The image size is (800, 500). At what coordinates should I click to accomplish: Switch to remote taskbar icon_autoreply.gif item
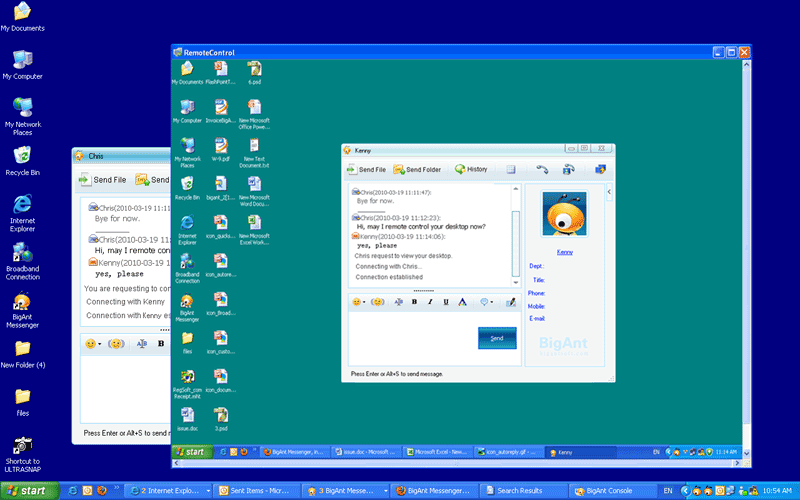coord(508,452)
